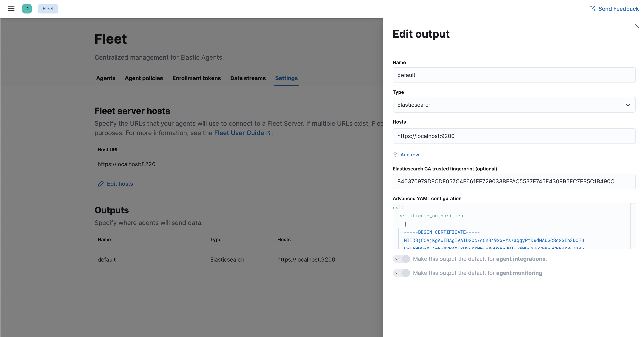Close the Edit output flyout
644x337 pixels.
(637, 26)
